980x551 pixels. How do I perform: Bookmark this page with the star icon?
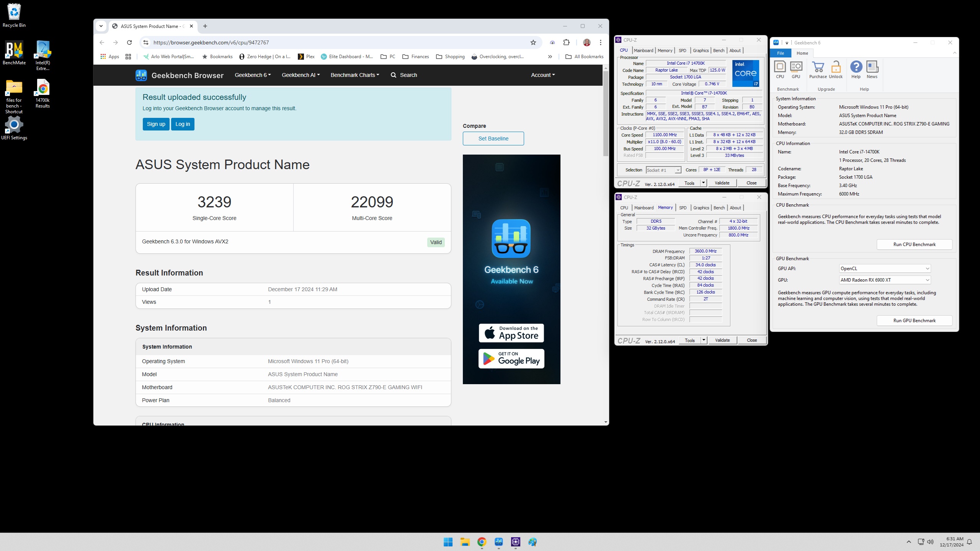pyautogui.click(x=533, y=42)
